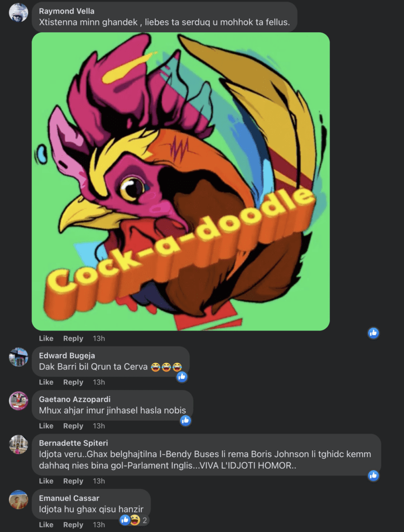Open Emanuel Cassar's avatar
Screen dimensions: 404x532
[x=18, y=499]
